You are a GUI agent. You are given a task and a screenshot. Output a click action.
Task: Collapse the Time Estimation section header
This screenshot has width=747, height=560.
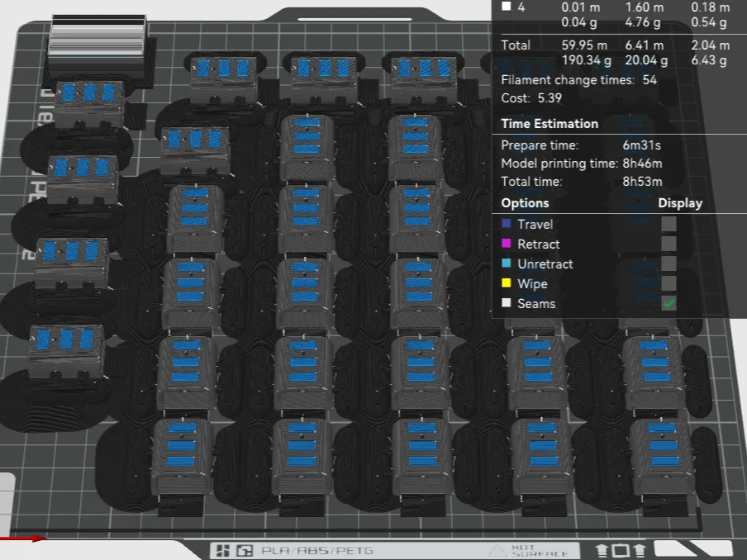click(550, 124)
